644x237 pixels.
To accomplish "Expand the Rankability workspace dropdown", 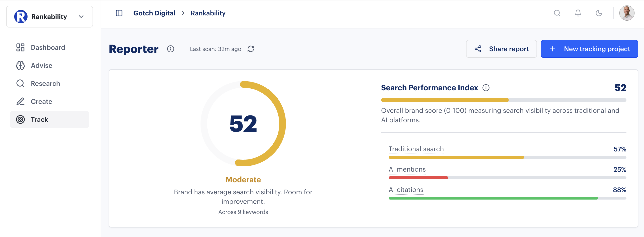I will (x=81, y=17).
